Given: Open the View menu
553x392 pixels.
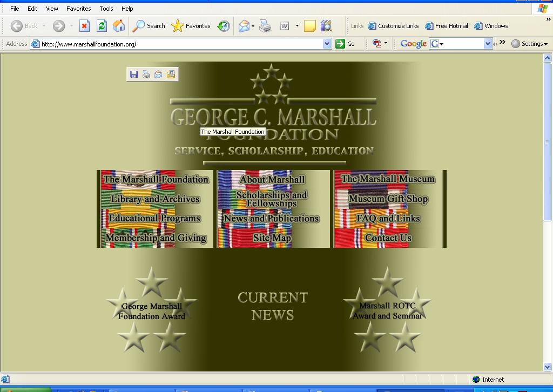Looking at the screenshot, I should tap(52, 9).
